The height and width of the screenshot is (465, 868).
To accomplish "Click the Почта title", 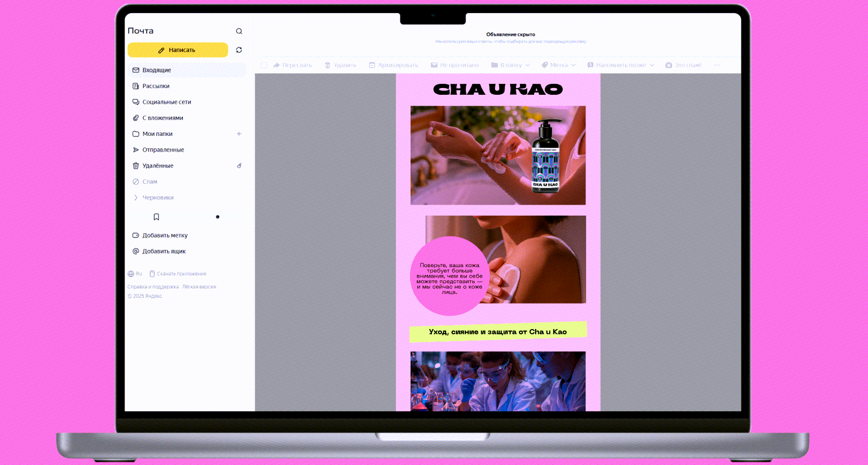I will 141,31.
